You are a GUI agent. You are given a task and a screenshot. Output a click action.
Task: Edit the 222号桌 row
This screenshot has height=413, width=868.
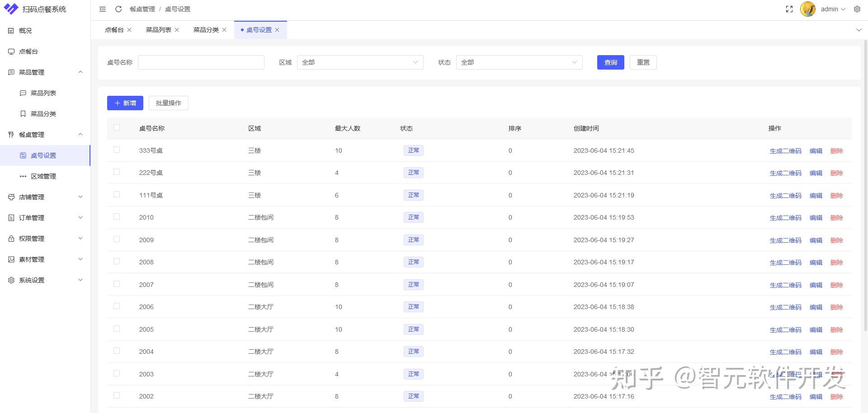[816, 173]
